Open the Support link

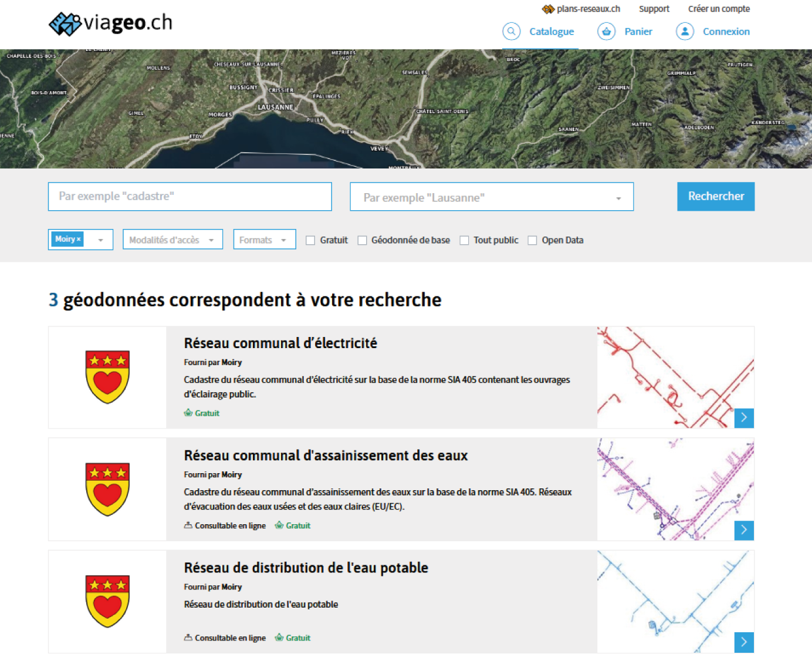[x=654, y=9]
